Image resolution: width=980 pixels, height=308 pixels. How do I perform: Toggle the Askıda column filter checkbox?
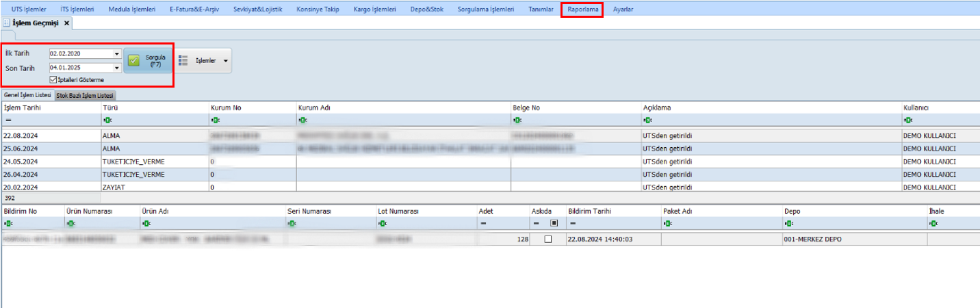554,223
